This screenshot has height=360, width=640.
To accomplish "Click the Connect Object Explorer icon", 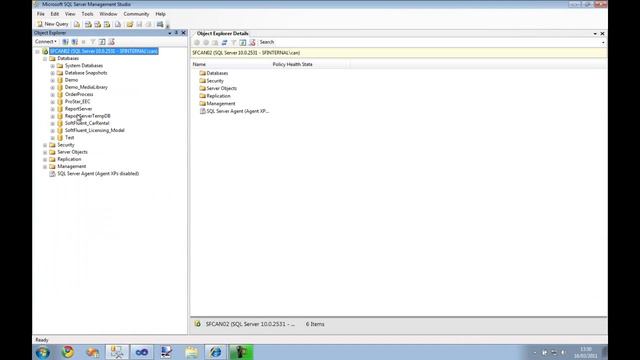I will pyautogui.click(x=65, y=42).
